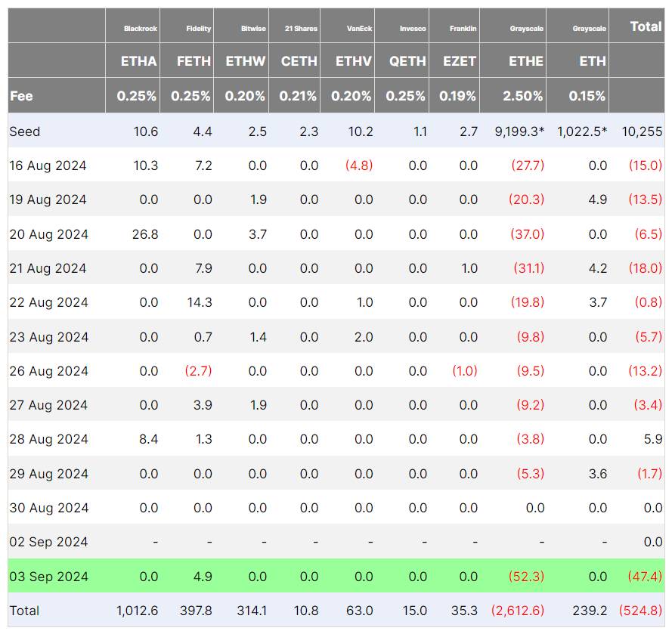672x634 pixels.
Task: Click the VanEck issuer label
Action: 359,29
